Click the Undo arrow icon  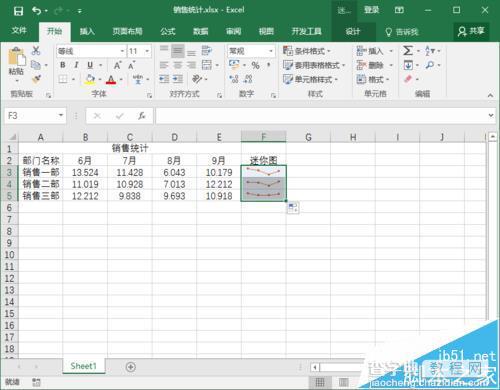tap(36, 11)
